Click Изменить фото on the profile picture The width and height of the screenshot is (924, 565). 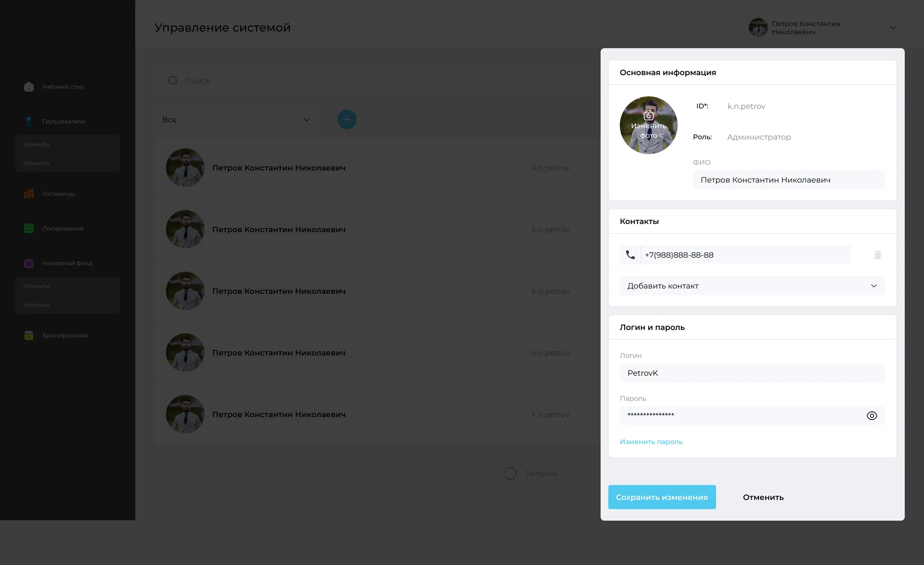click(649, 131)
